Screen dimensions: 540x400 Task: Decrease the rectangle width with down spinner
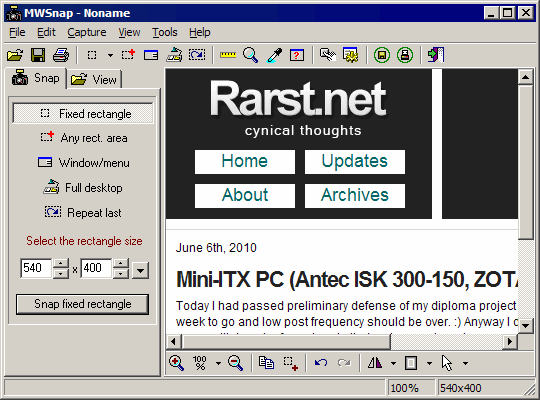coord(61,273)
